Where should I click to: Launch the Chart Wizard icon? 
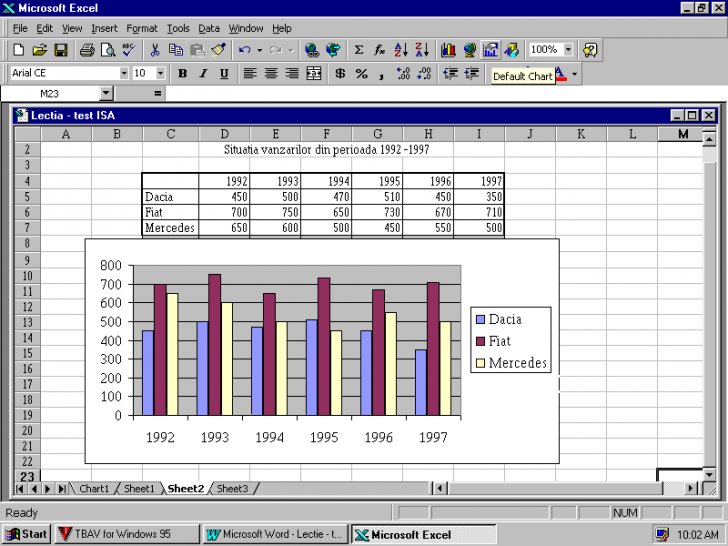point(448,50)
